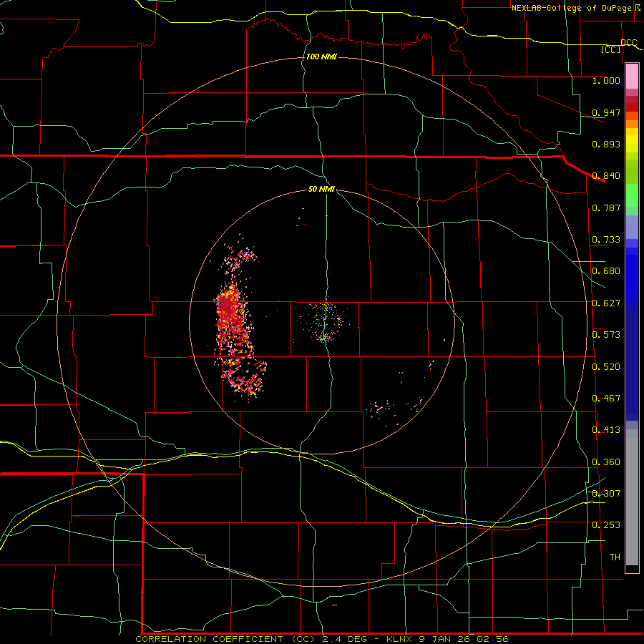Click the 0.893 scale value

pos(606,144)
